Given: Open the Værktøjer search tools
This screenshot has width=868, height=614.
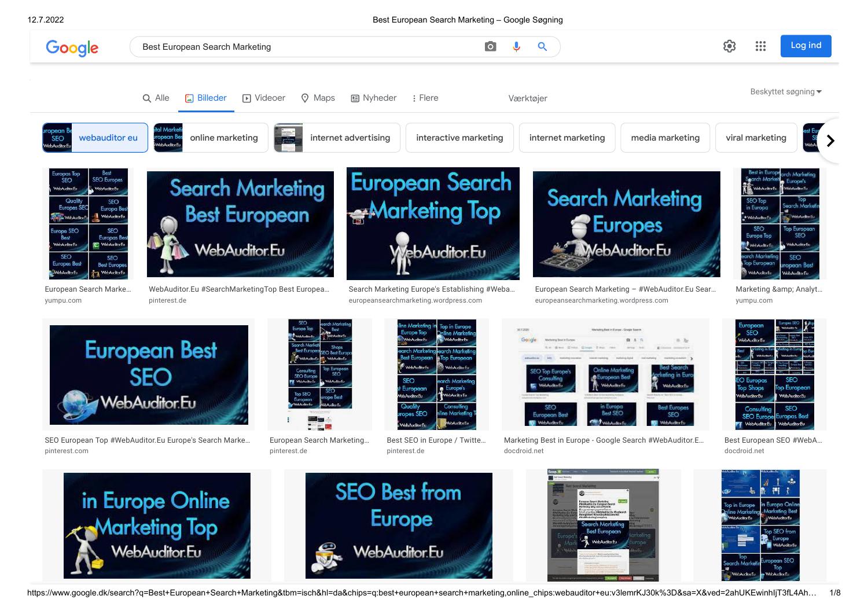Looking at the screenshot, I should click(527, 98).
